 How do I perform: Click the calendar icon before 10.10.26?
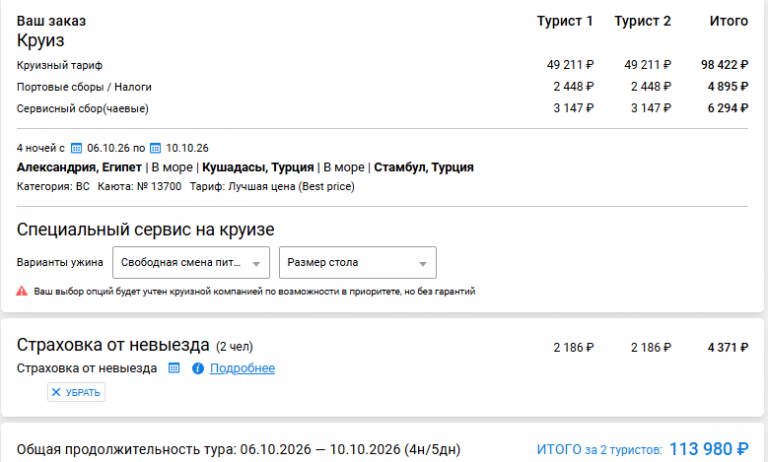[x=155, y=148]
